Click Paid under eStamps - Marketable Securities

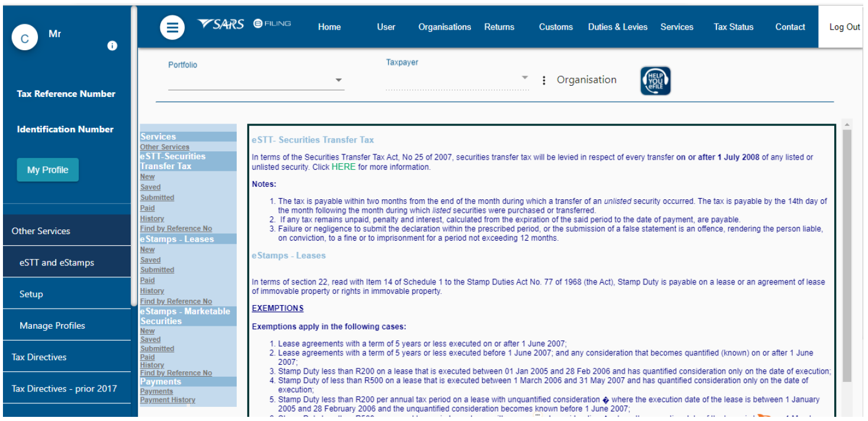click(x=147, y=357)
